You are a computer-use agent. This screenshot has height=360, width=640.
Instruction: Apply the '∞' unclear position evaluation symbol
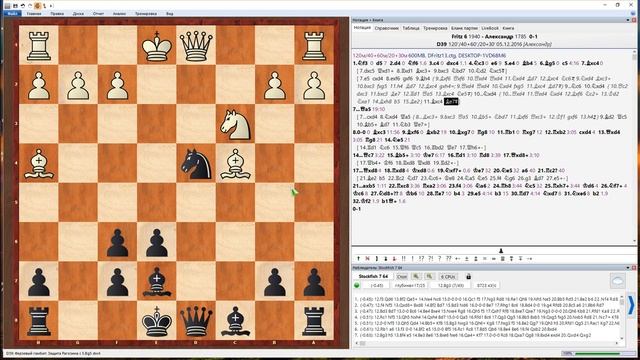493,258
